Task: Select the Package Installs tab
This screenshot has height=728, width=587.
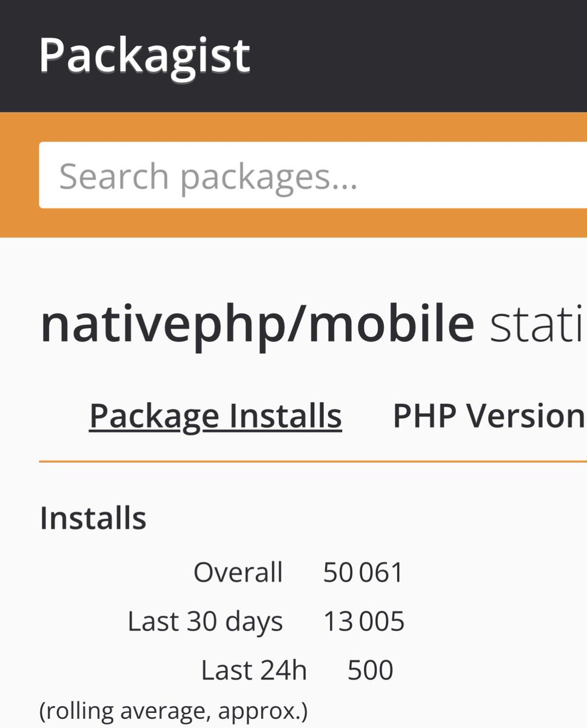Action: coord(215,416)
